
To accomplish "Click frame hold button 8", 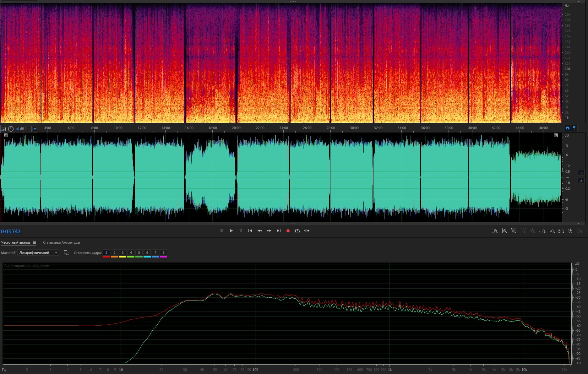I will click(x=163, y=252).
